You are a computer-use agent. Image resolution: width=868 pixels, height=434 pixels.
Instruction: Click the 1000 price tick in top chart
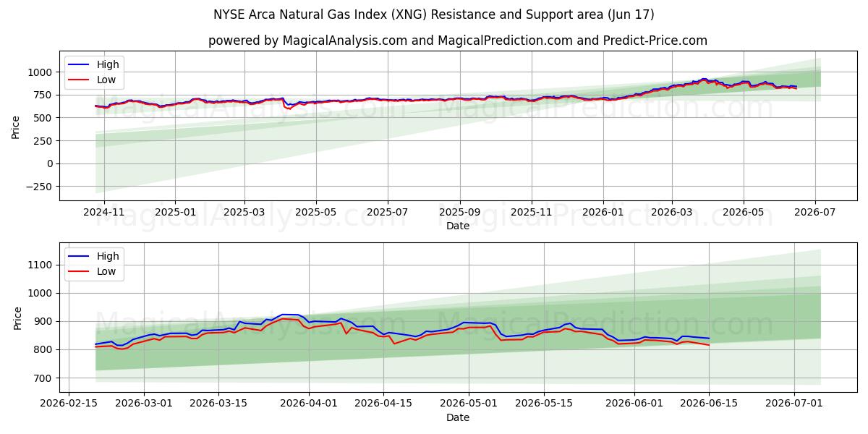pos(41,72)
